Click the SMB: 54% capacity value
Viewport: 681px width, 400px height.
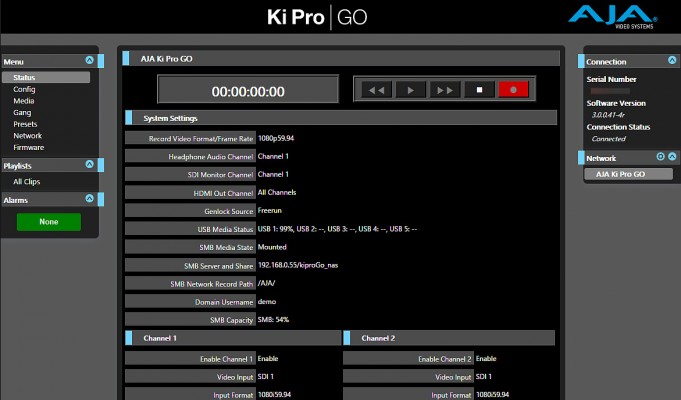pos(273,319)
